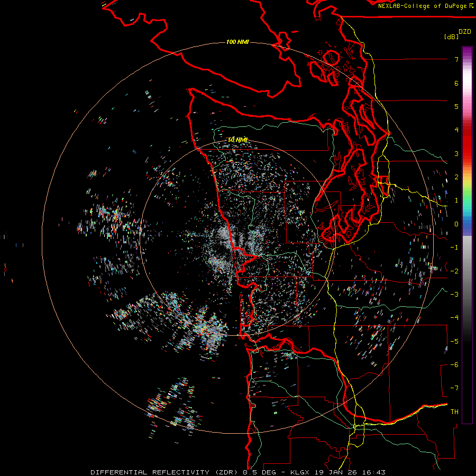Select the -1 scale label

tap(454, 248)
